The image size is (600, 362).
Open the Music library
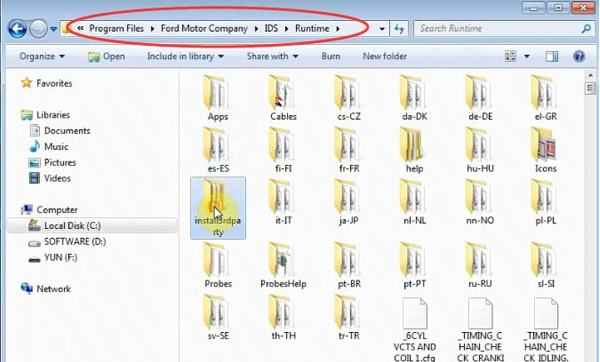pyautogui.click(x=49, y=147)
